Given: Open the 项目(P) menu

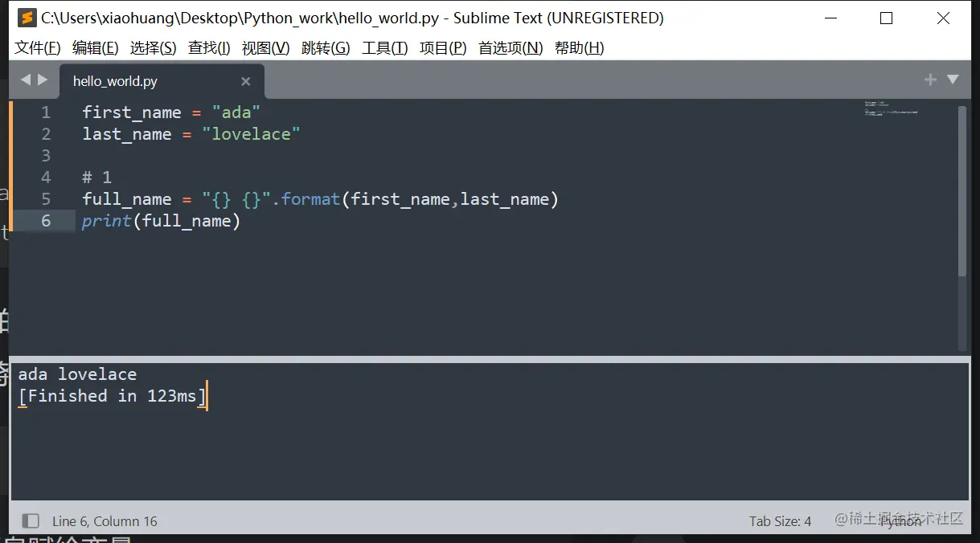Looking at the screenshot, I should point(443,48).
